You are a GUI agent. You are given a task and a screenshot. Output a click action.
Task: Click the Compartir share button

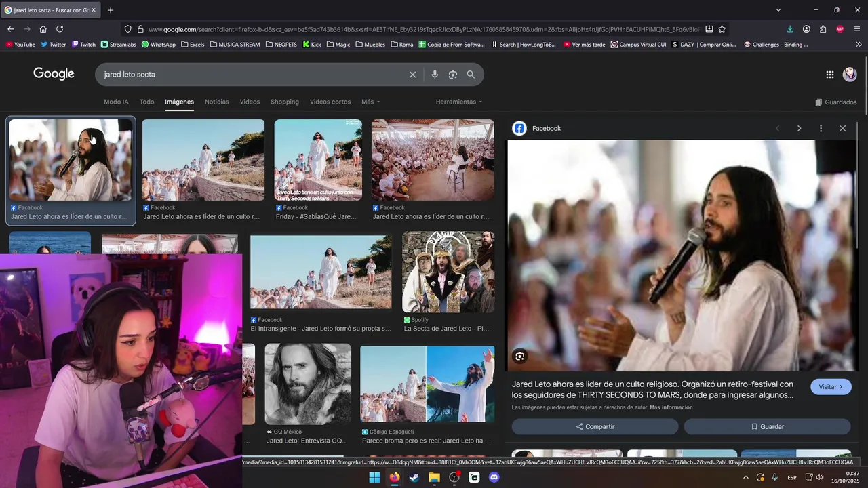[595, 426]
